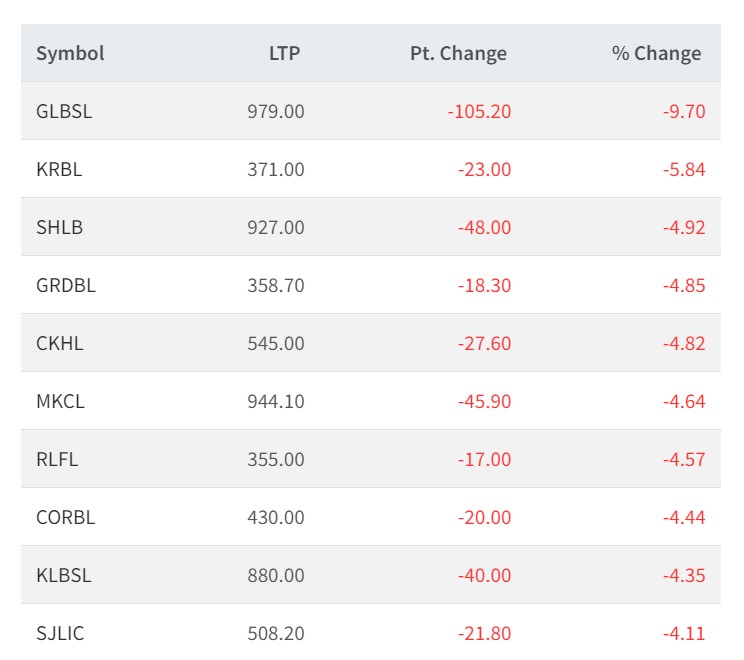Select MKCL's LTP value 944.10
This screenshot has width=744, height=660.
click(276, 402)
